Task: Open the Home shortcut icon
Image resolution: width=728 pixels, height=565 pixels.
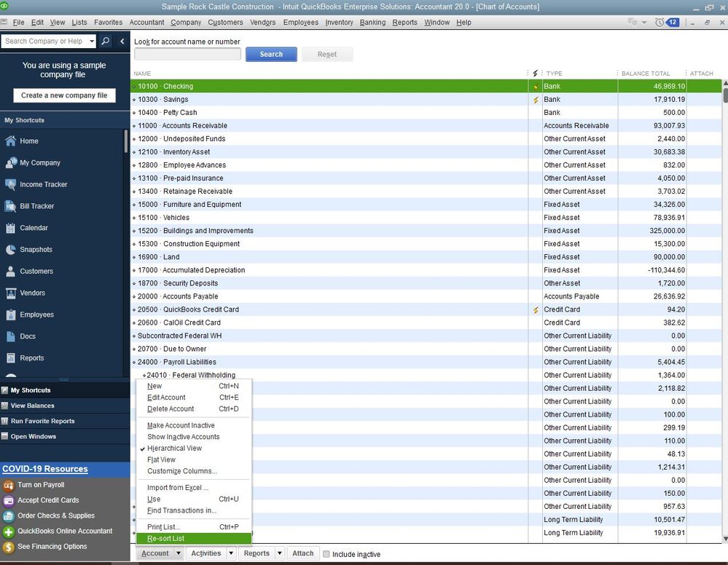Action: coord(10,141)
